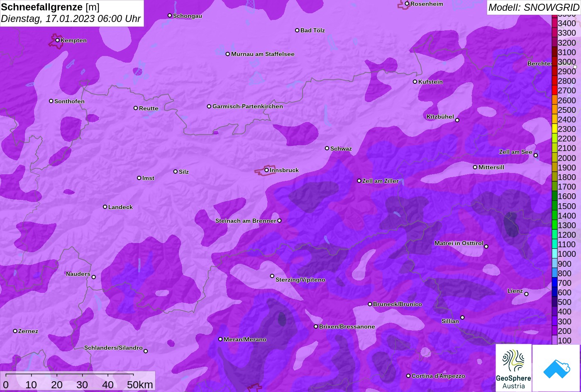This screenshot has width=581, height=392.
Task: Click the Zell am See marker
Action: tap(535, 155)
